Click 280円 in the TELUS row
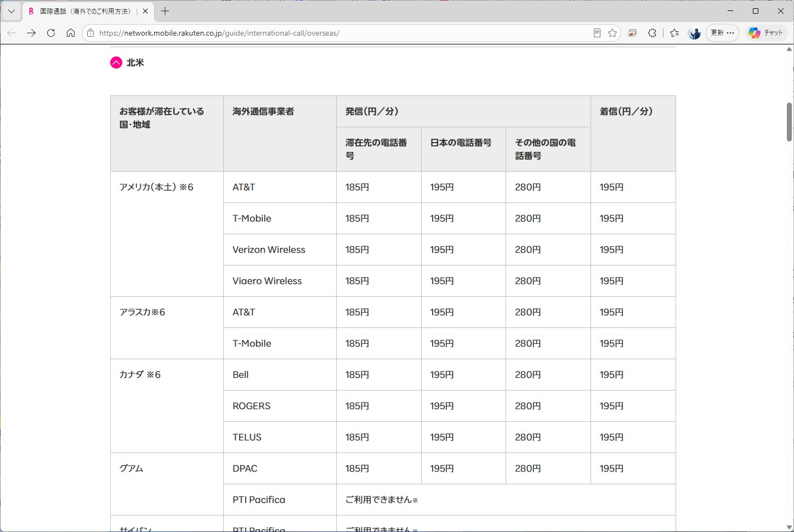 528,437
